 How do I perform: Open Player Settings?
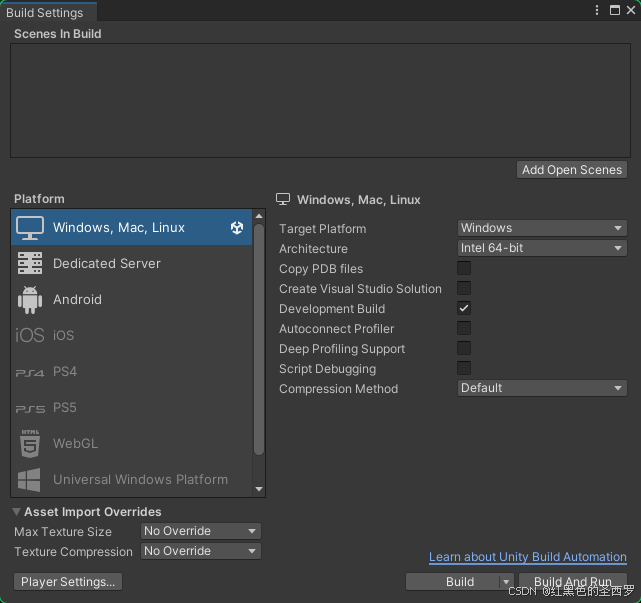point(68,582)
